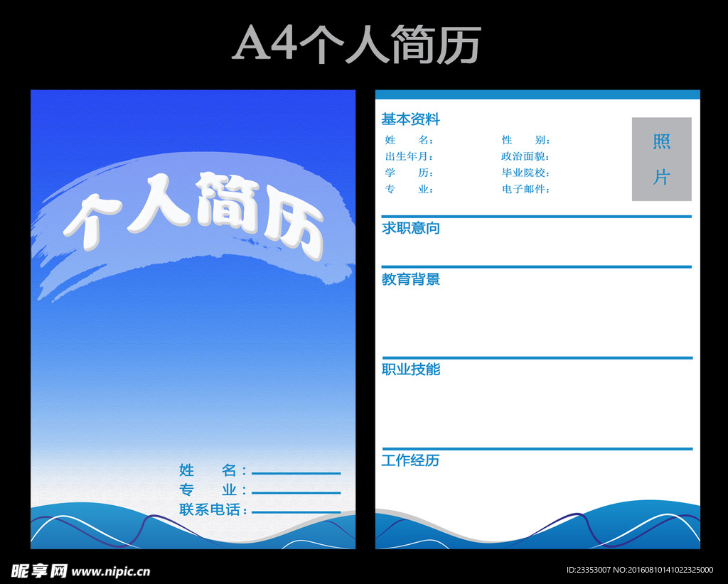Viewport: 728px width, 584px height.
Task: Click the white 个人简历 brush-stroke cover title
Action: pyautogui.click(x=193, y=215)
